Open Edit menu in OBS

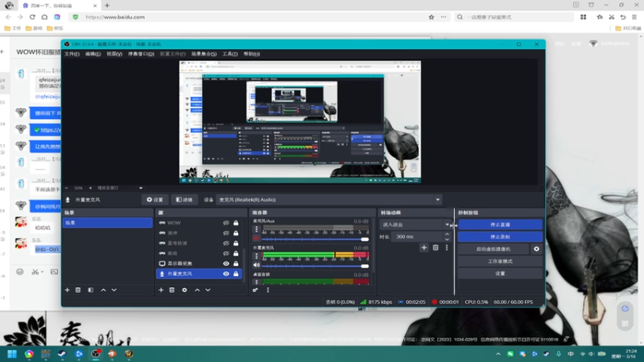coord(93,54)
